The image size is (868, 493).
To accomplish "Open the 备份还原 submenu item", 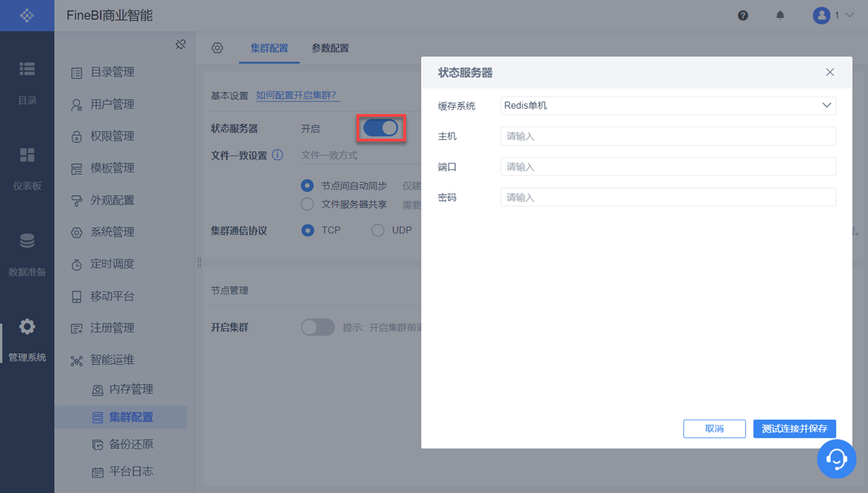I will click(x=131, y=444).
